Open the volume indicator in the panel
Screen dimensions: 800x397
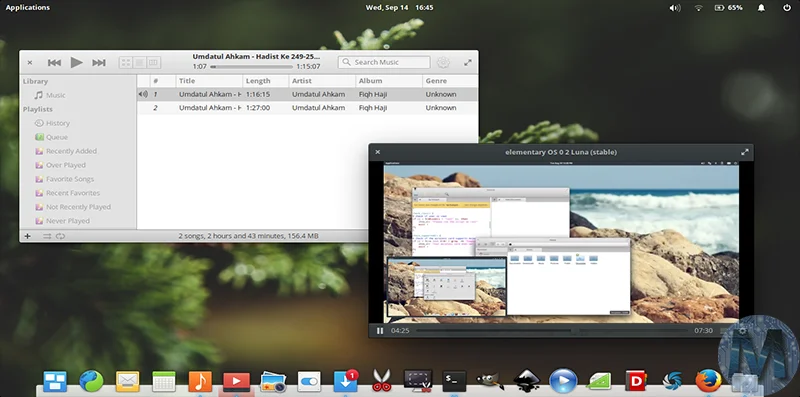[x=675, y=8]
